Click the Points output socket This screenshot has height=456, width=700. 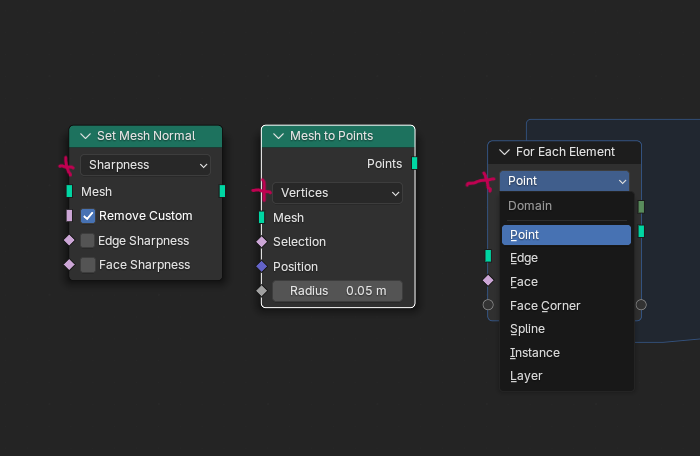[x=415, y=163]
